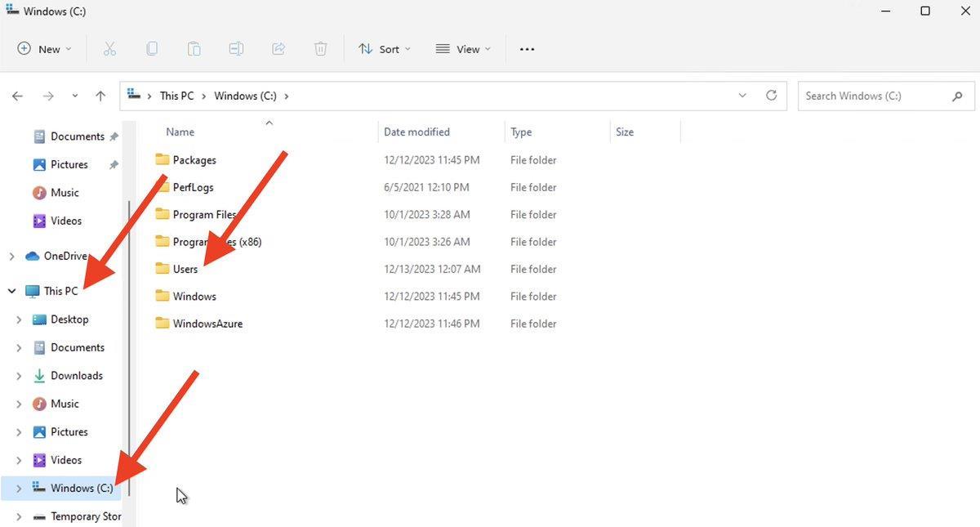
Task: Click the Paste clipboard icon
Action: [194, 49]
